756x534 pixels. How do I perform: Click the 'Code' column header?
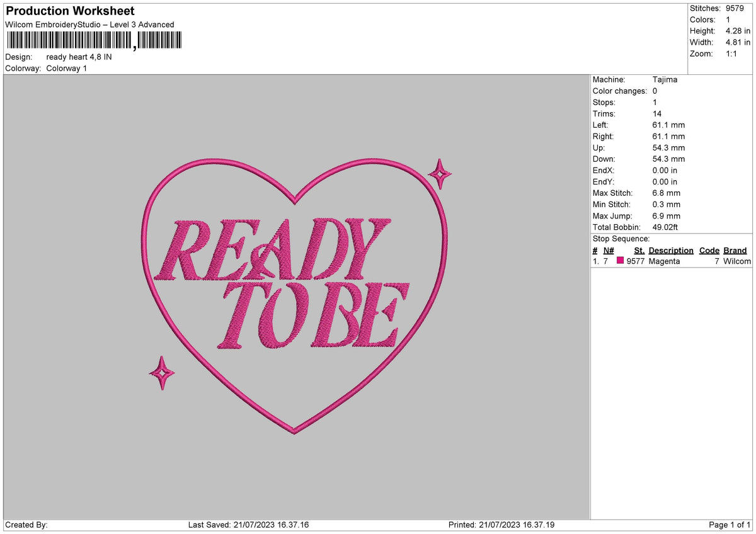click(x=709, y=250)
